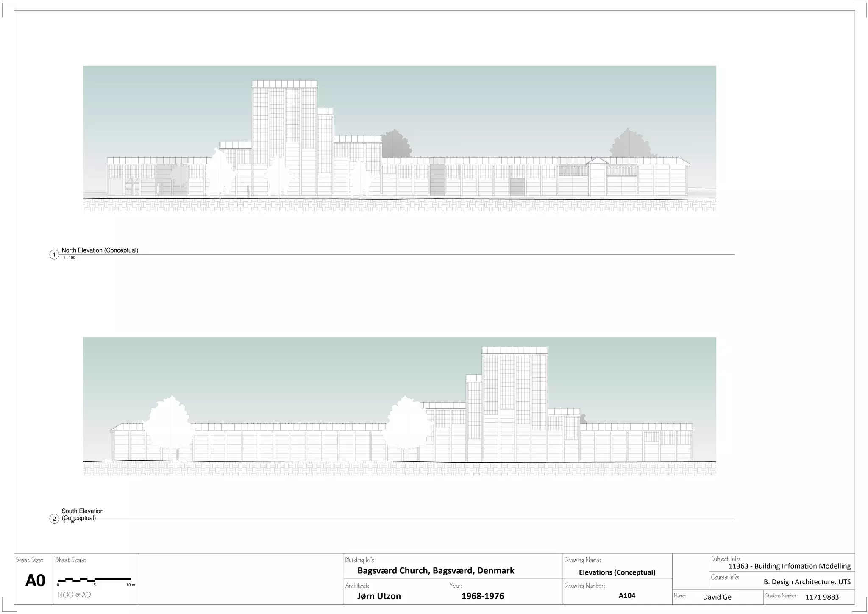Click the Subject Info: label
The image size is (868, 614).
(x=726, y=559)
